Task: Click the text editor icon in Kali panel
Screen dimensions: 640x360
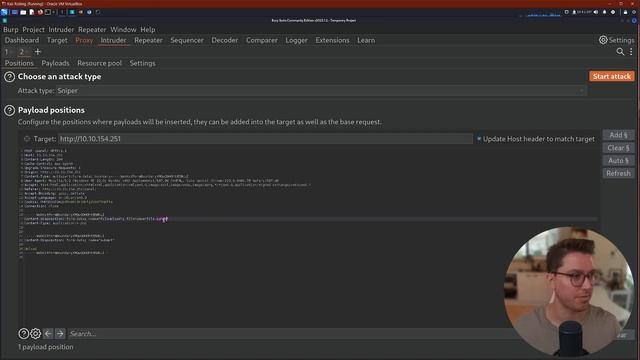Action: 31,12
